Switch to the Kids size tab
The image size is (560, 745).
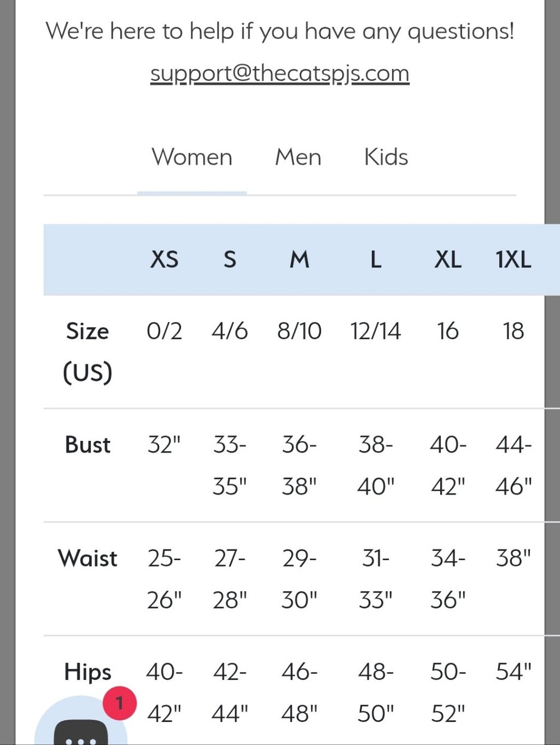click(386, 157)
